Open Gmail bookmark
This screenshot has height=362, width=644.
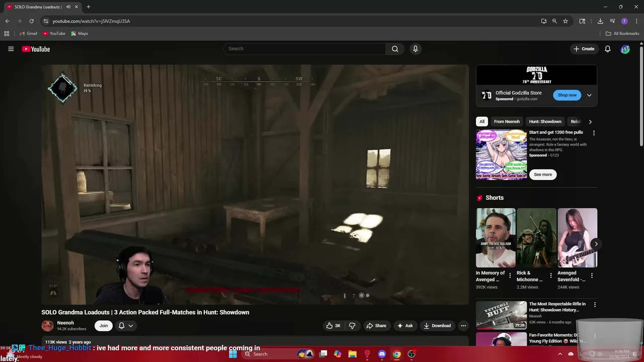pos(28,34)
